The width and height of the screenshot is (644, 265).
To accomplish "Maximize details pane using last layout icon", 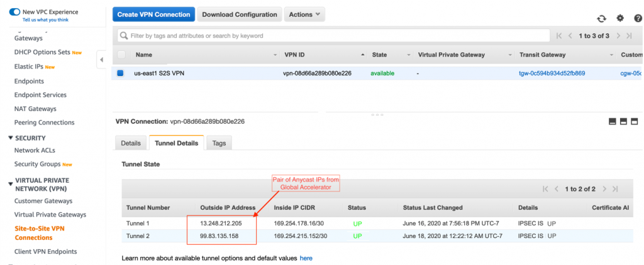I will tap(634, 121).
